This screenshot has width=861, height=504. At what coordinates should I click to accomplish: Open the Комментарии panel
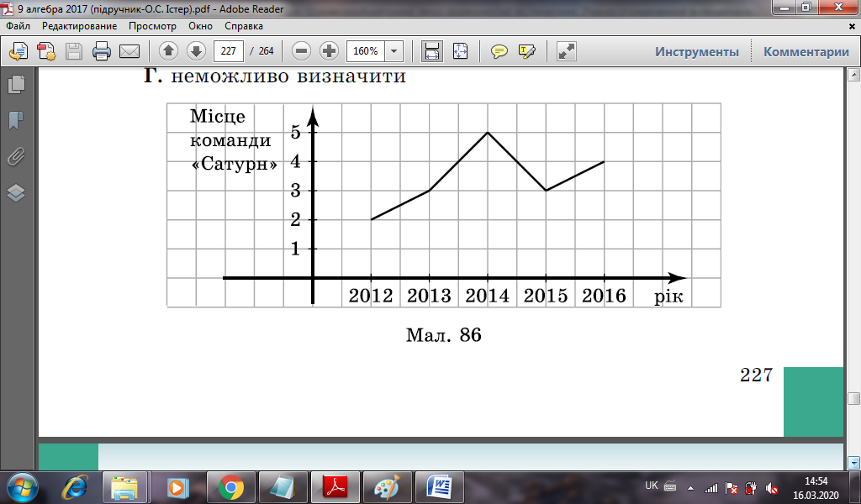pos(806,51)
